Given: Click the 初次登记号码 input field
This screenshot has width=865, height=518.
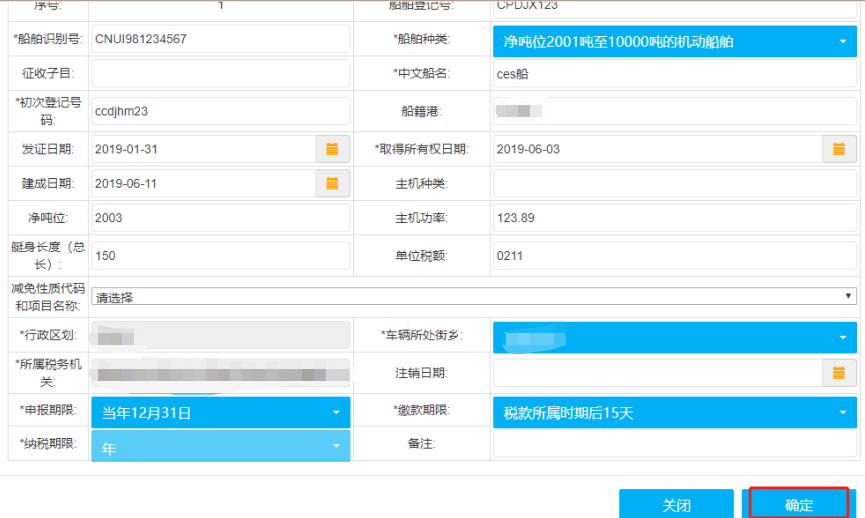Looking at the screenshot, I should click(221, 111).
